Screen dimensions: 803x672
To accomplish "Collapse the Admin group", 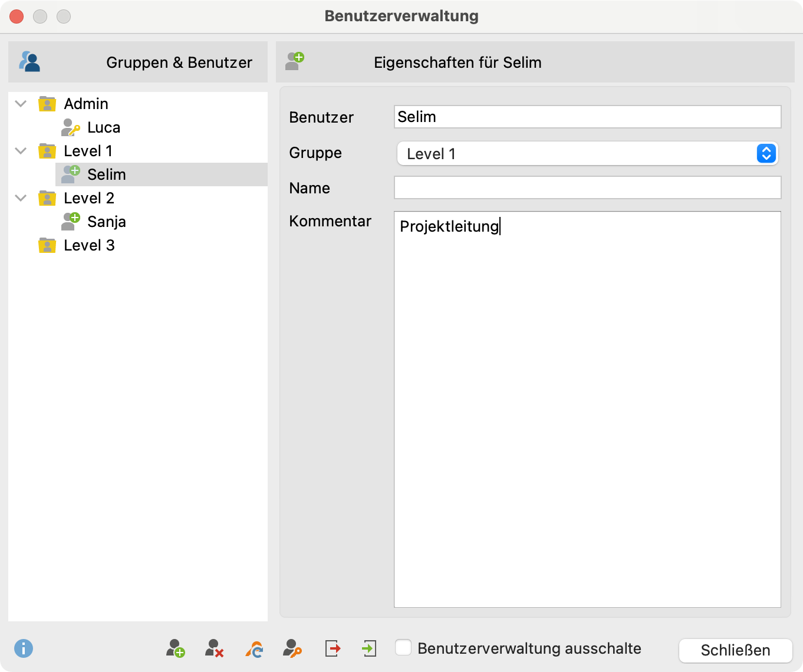I will tap(21, 104).
